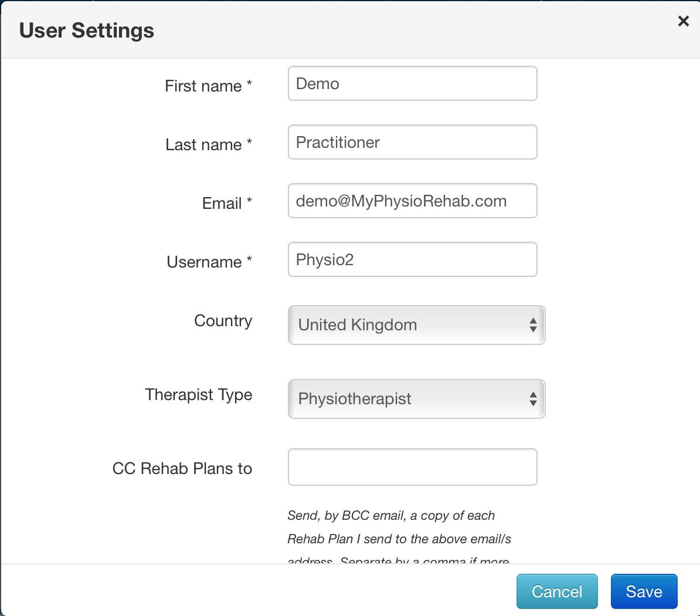Click the Therapist Type label
The width and height of the screenshot is (700, 616).
pyautogui.click(x=199, y=395)
